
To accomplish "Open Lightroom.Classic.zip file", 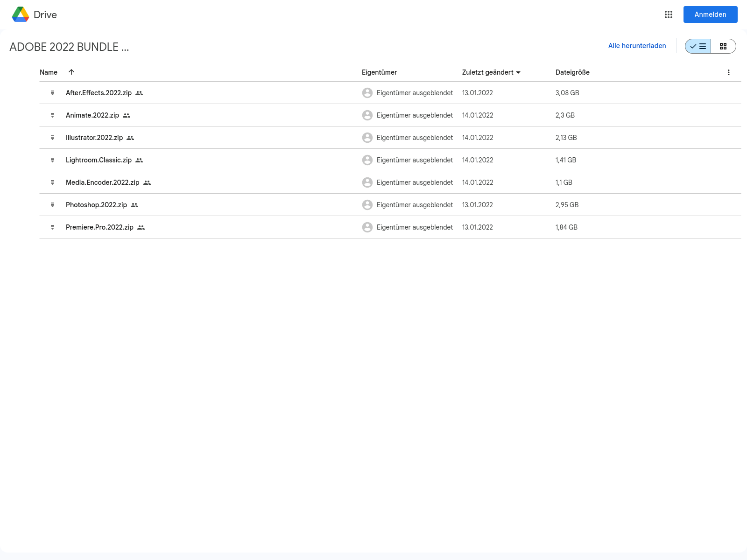I will tap(99, 160).
